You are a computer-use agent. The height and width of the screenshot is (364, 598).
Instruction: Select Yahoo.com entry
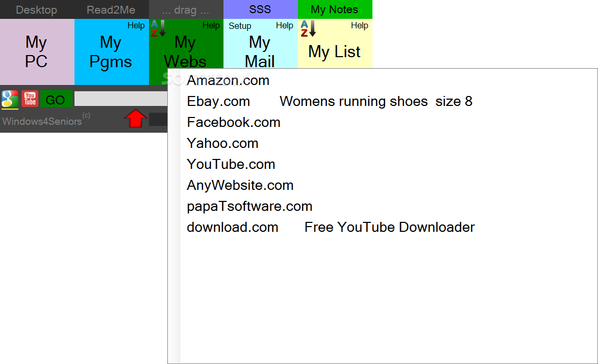pos(222,143)
